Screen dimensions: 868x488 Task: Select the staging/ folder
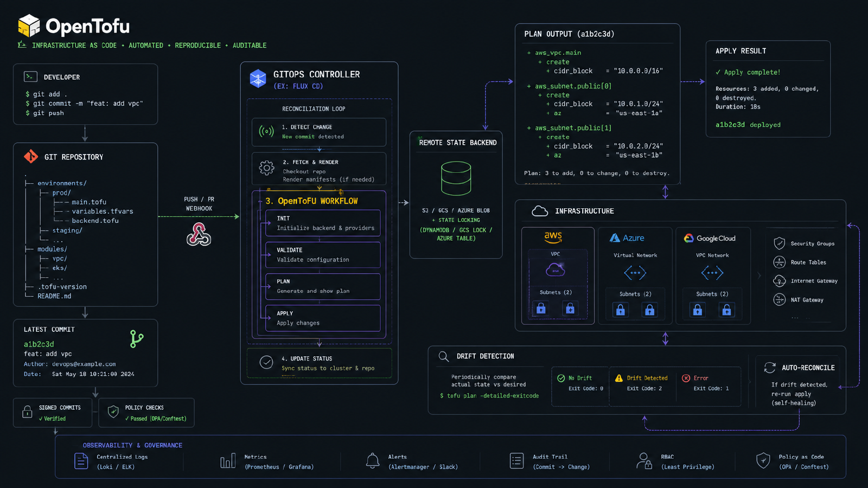point(67,230)
